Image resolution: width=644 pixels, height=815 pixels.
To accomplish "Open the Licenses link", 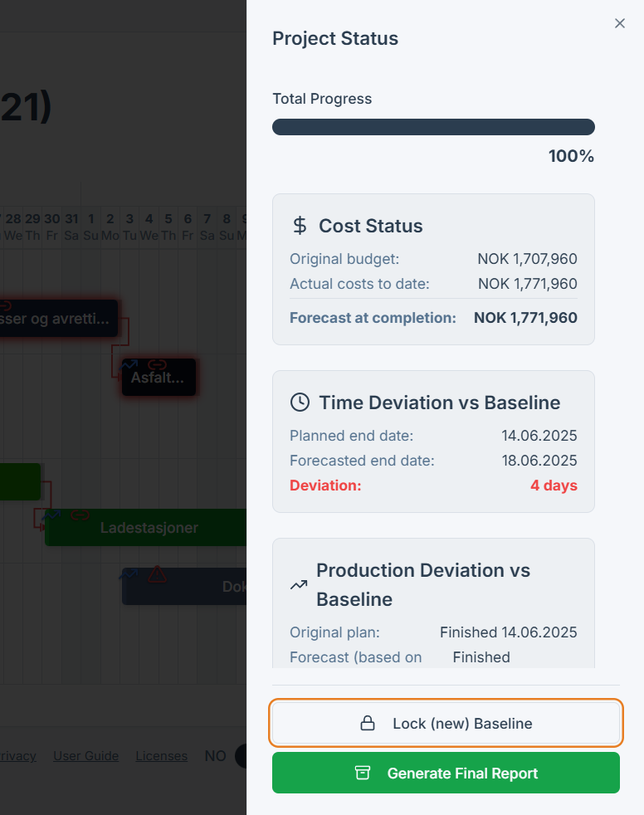I will coord(161,756).
